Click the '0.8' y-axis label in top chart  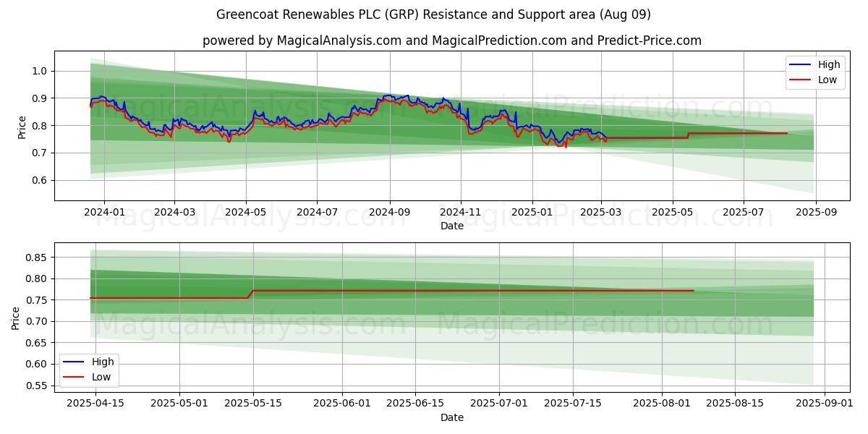point(40,126)
